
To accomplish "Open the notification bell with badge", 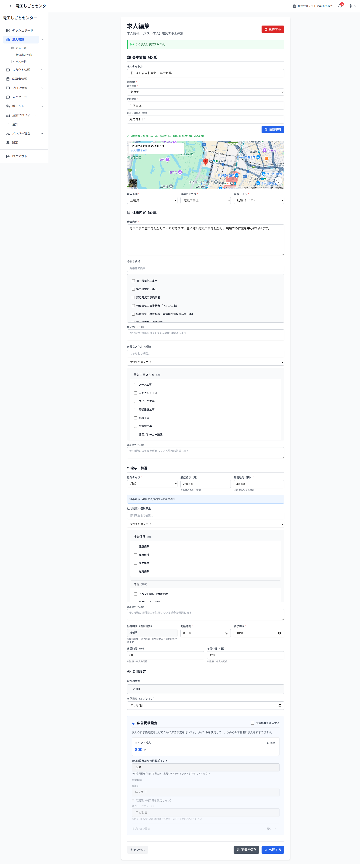I will [x=340, y=6].
